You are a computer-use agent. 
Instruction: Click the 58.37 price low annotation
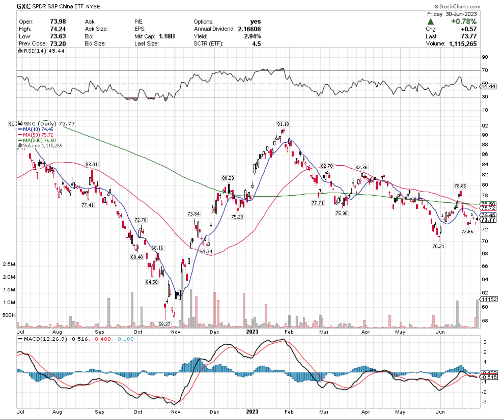coord(164,324)
